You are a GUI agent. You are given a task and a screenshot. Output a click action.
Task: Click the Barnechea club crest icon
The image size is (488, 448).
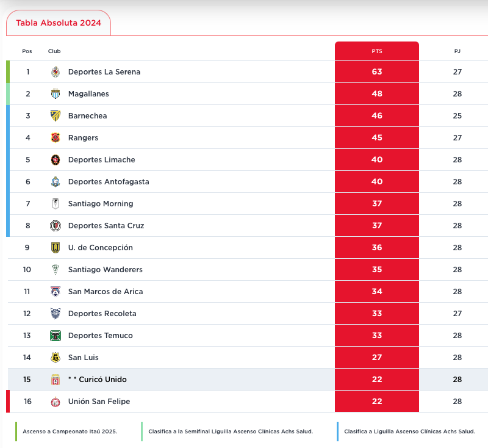56,116
